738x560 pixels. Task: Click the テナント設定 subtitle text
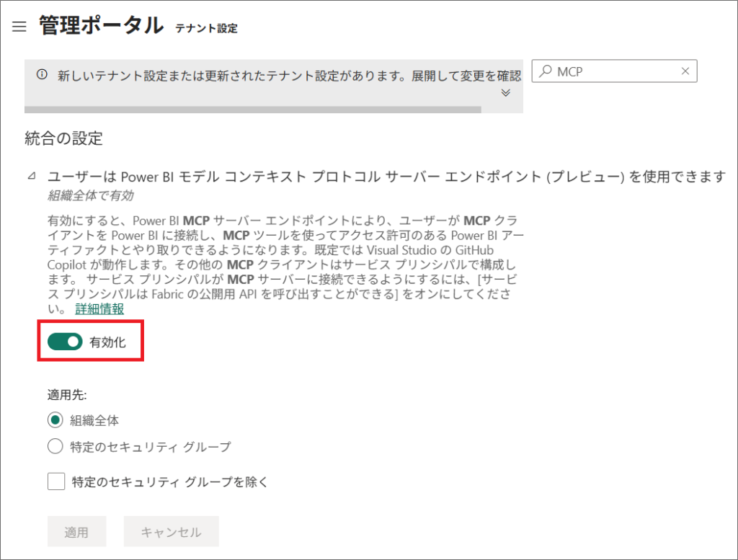206,28
